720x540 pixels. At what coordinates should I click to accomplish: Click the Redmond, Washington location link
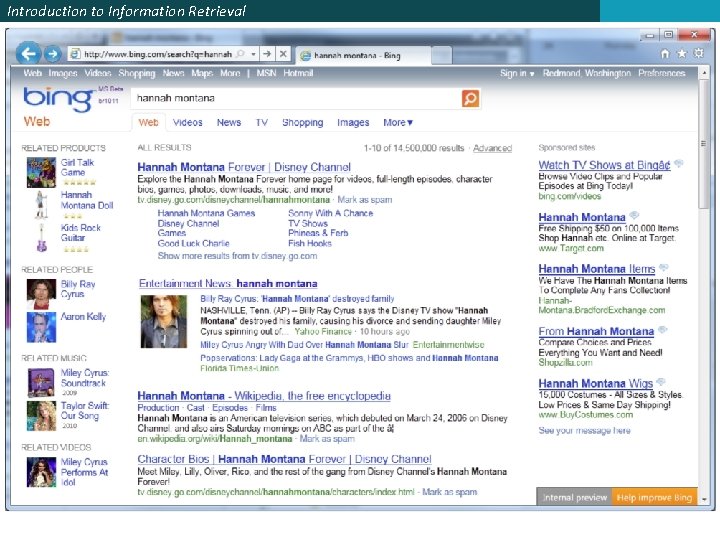(586, 73)
